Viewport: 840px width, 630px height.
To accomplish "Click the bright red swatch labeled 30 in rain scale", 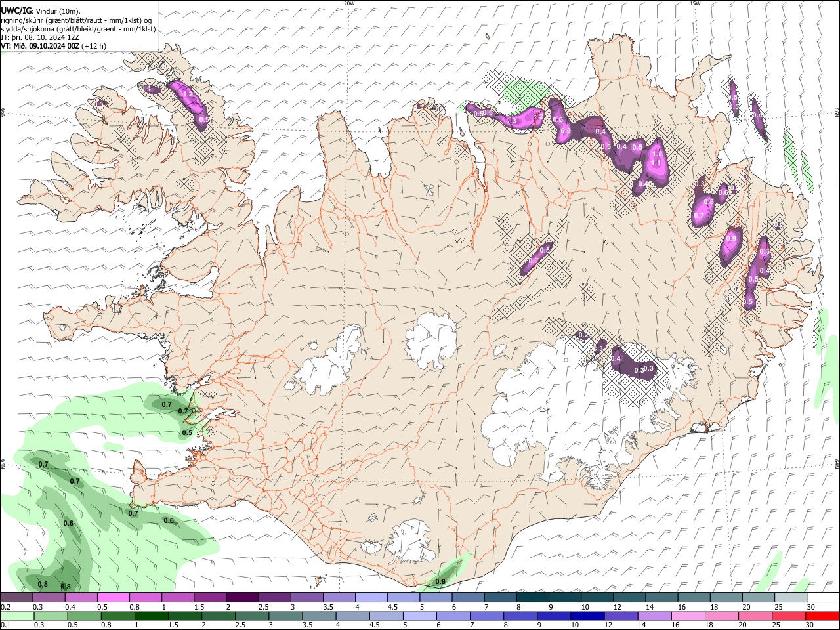I will (822, 616).
